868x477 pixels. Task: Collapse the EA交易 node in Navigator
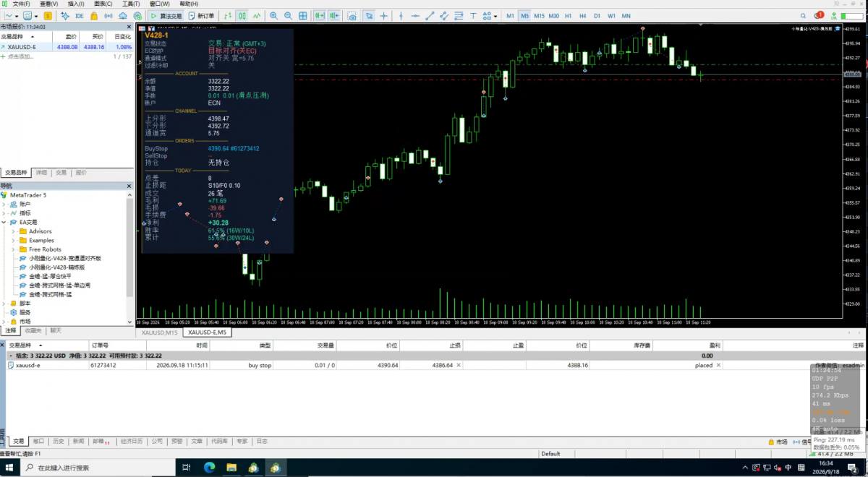pyautogui.click(x=4, y=223)
